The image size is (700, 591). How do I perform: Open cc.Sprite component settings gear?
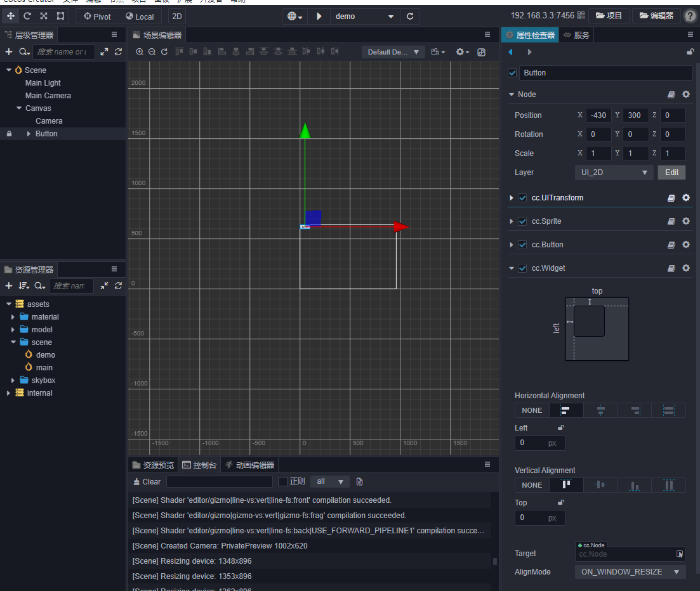(x=685, y=221)
